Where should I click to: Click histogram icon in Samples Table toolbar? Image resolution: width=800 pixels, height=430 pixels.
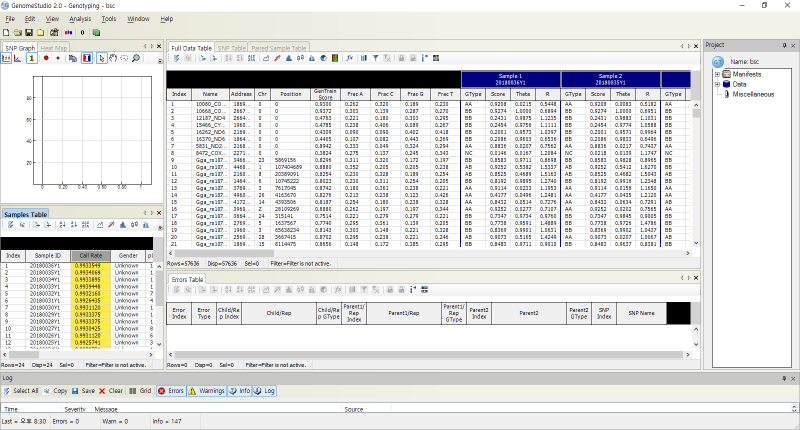coord(122,224)
